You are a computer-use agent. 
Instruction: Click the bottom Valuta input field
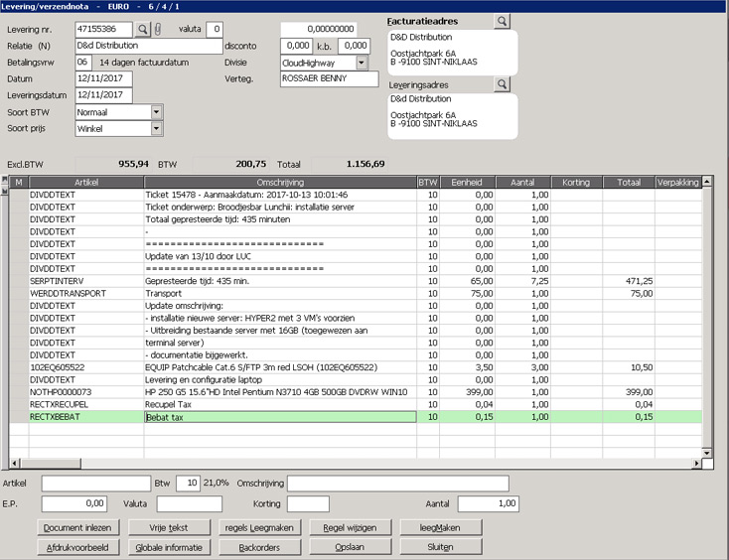pyautogui.click(x=190, y=503)
